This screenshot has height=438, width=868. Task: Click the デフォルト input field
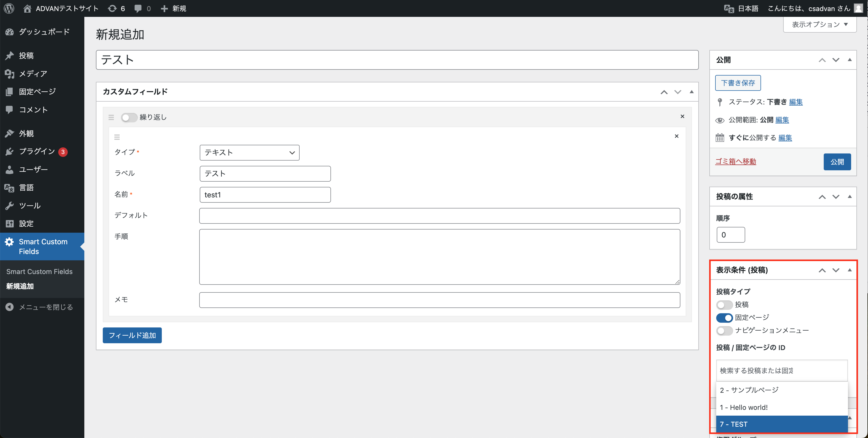click(x=439, y=216)
